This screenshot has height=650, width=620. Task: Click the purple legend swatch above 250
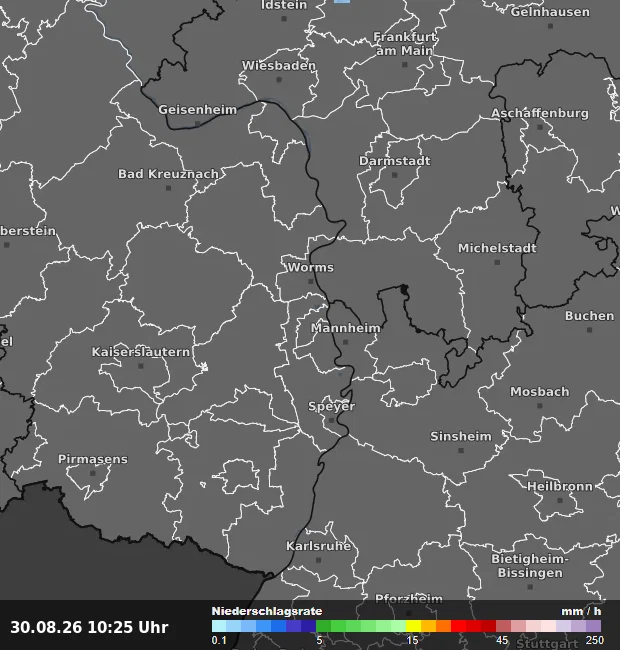(x=593, y=626)
